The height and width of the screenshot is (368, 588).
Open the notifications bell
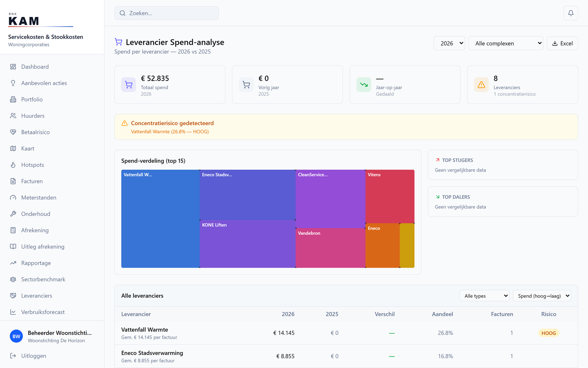pyautogui.click(x=571, y=13)
